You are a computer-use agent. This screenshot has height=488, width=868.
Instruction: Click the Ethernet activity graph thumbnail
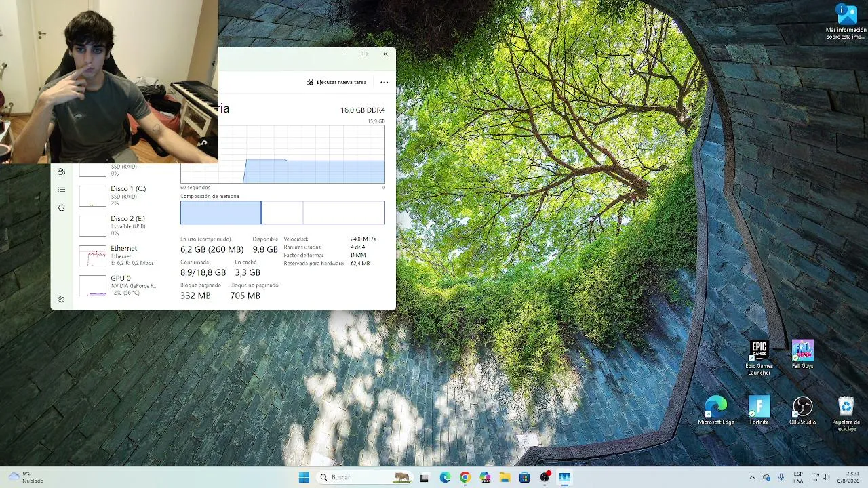point(93,256)
